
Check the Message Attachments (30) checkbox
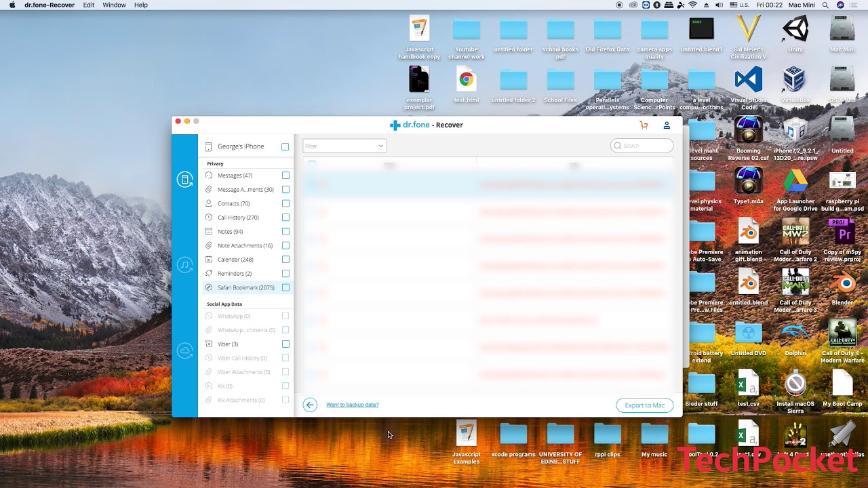[285, 190]
